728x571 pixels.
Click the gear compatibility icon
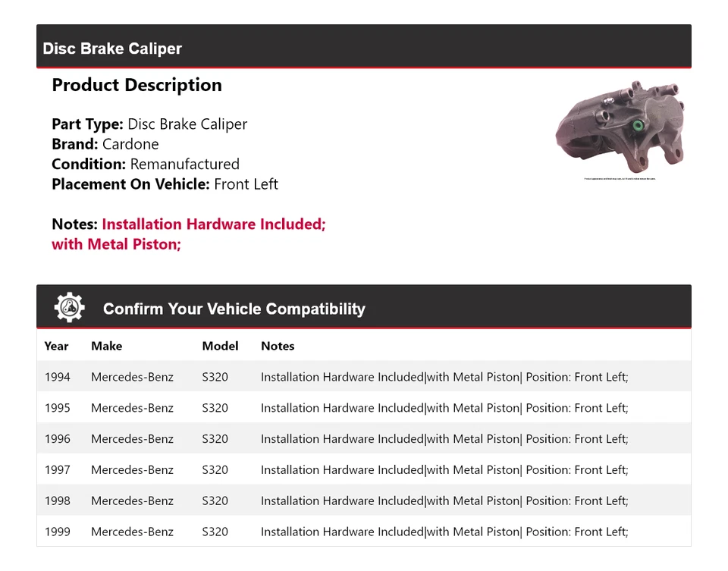(70, 308)
